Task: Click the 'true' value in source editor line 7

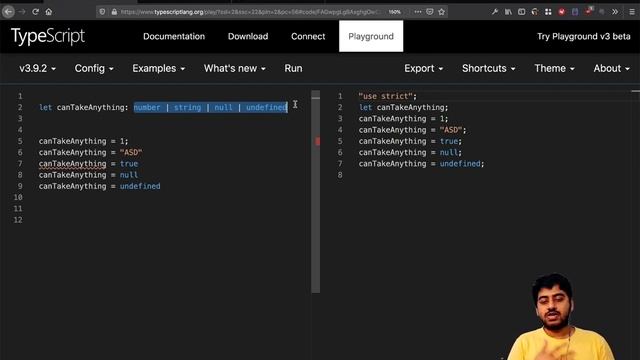Action: coord(129,164)
